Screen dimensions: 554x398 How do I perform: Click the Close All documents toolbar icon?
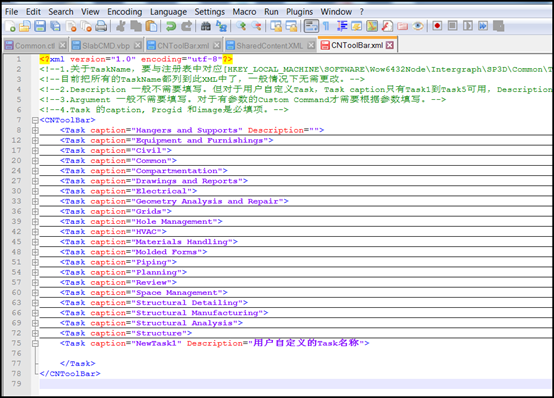[86, 26]
